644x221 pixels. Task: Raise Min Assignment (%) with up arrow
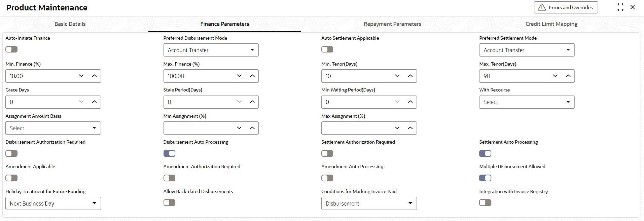[x=252, y=128]
